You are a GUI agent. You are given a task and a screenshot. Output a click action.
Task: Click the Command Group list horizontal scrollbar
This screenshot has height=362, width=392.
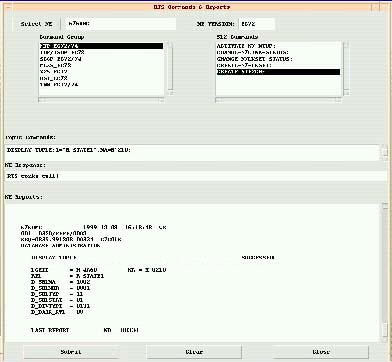(x=101, y=100)
